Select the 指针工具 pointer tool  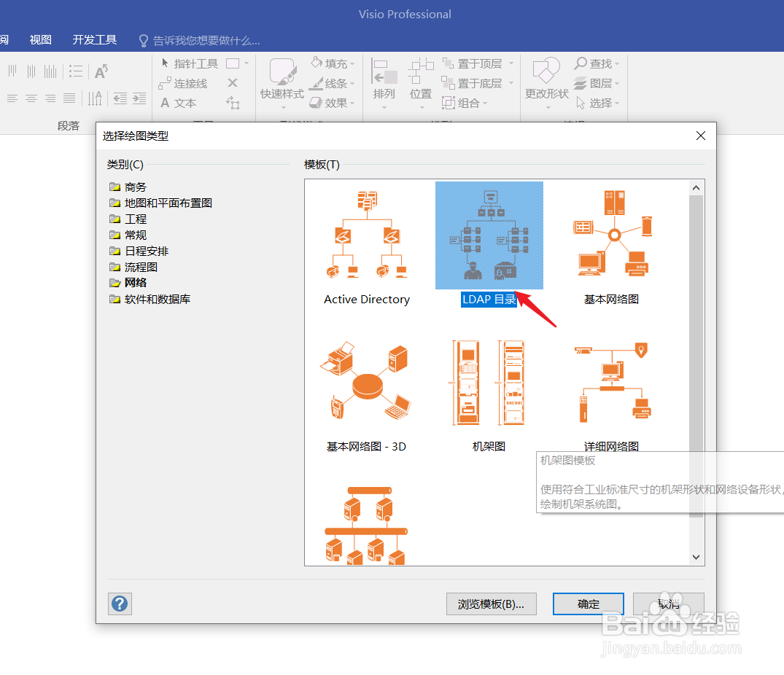190,63
